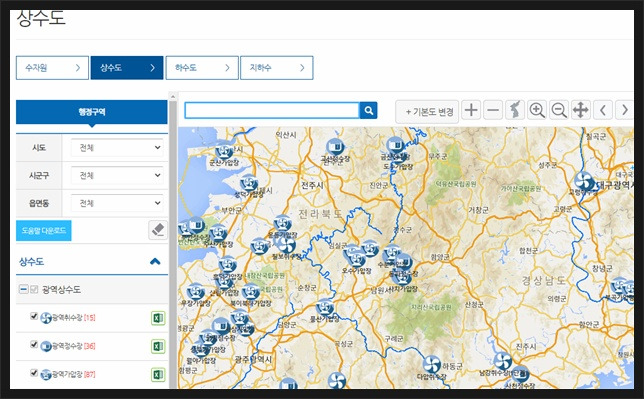Screen dimensions: 644x399
Task: Click the 고산정수장 map marker
Action: 335,147
